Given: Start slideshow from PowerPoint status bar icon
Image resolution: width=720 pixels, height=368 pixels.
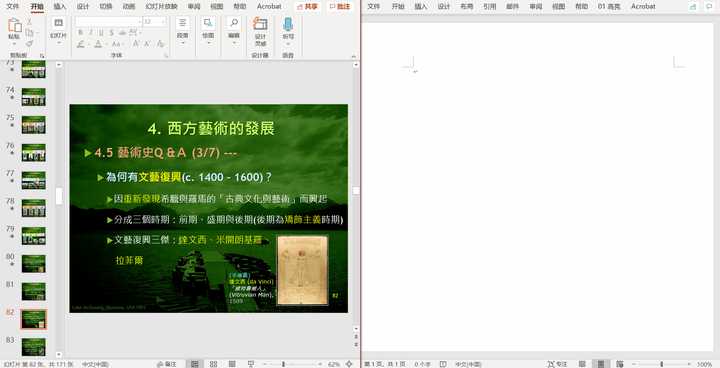Looking at the screenshot, I should pyautogui.click(x=251, y=364).
